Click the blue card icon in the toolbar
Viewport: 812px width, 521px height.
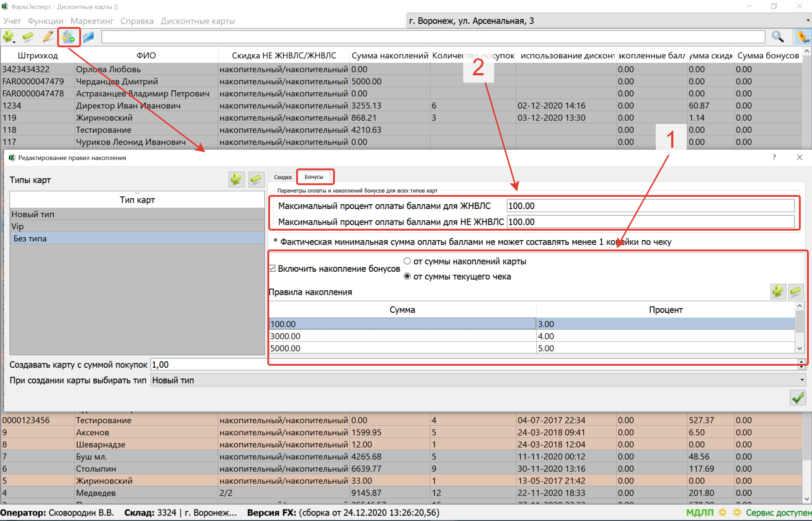[x=89, y=37]
